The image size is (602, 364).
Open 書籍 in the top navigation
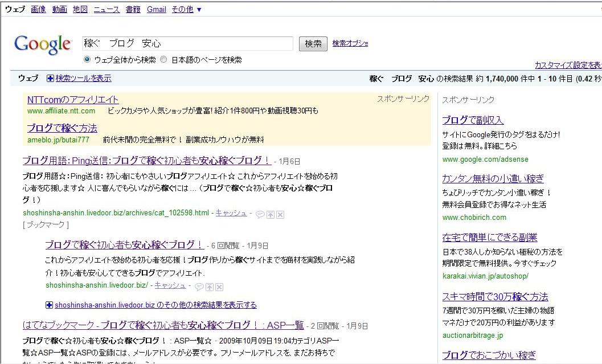(x=133, y=9)
